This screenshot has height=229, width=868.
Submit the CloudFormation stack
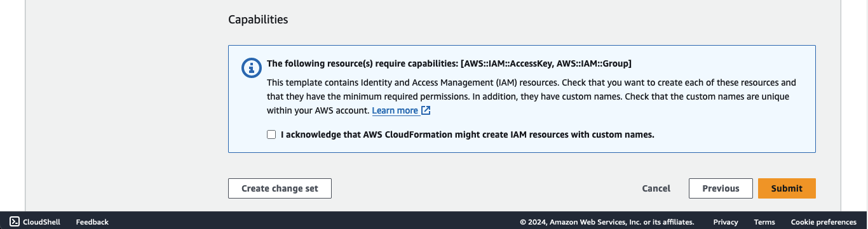[x=787, y=188]
